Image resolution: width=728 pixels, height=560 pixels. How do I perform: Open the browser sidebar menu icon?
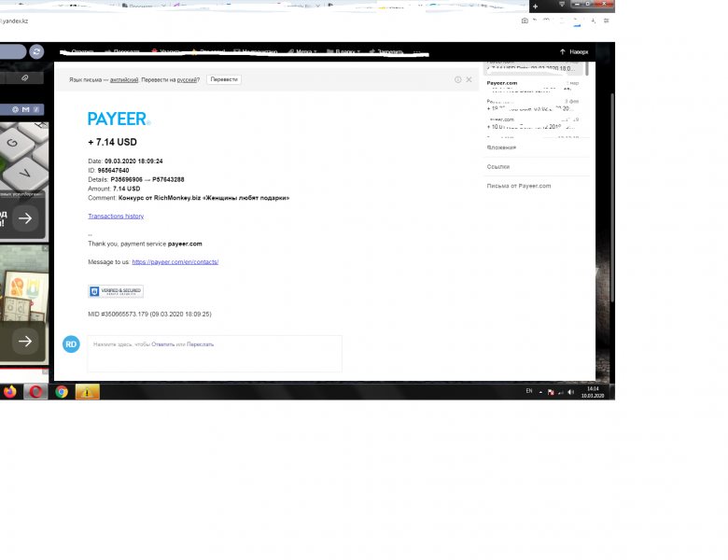tap(607, 21)
